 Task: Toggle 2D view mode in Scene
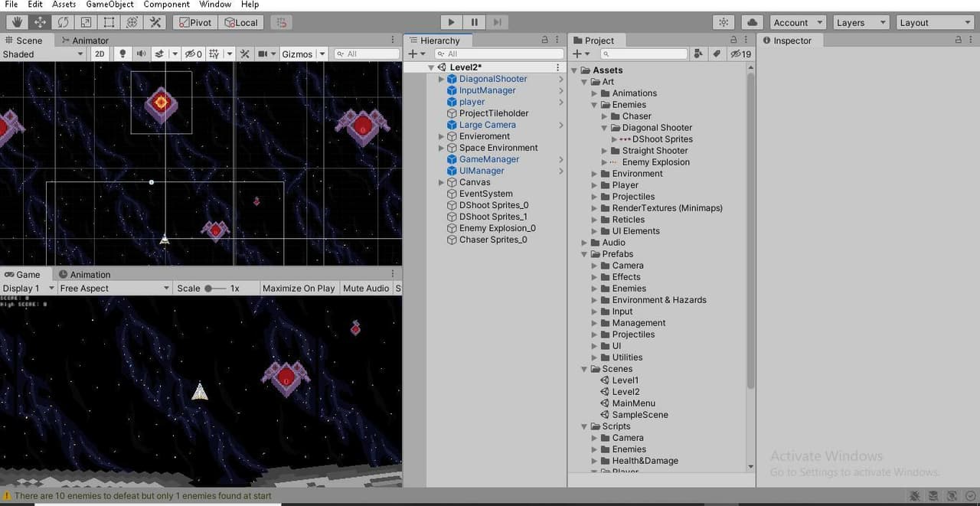(x=100, y=54)
